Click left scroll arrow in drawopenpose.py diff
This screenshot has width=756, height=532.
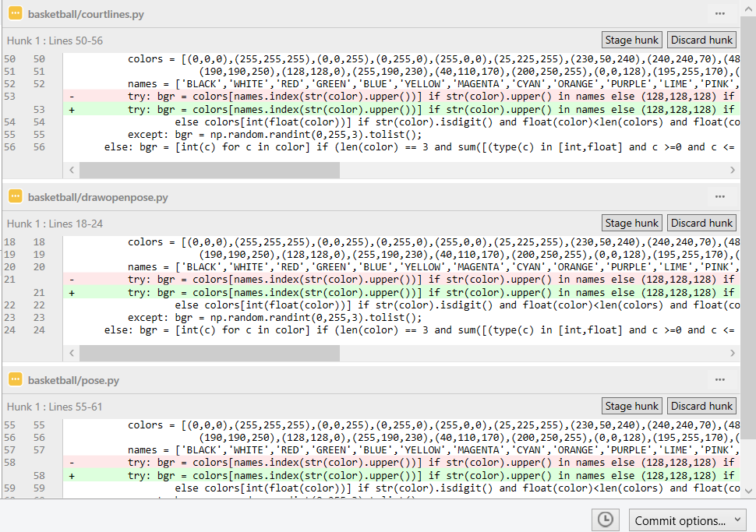point(72,353)
